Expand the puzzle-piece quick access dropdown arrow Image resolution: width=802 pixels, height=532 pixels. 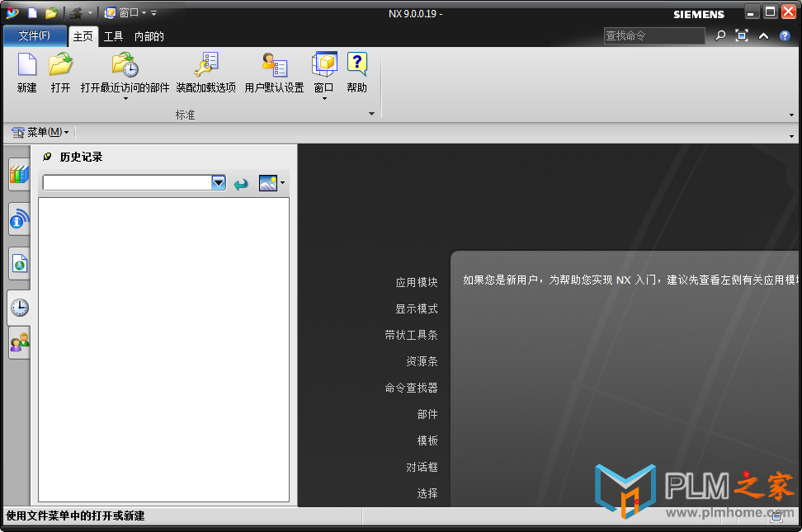(x=90, y=13)
